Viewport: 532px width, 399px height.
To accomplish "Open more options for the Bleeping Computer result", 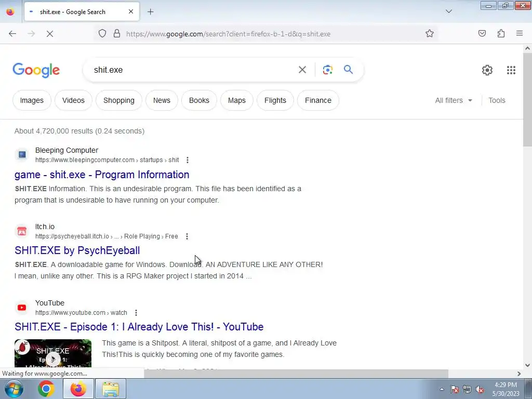I will [187, 160].
